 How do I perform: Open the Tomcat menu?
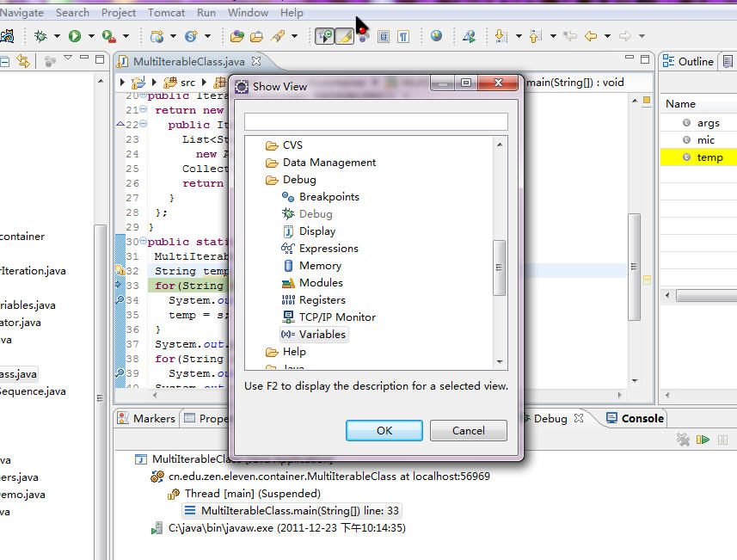point(165,13)
